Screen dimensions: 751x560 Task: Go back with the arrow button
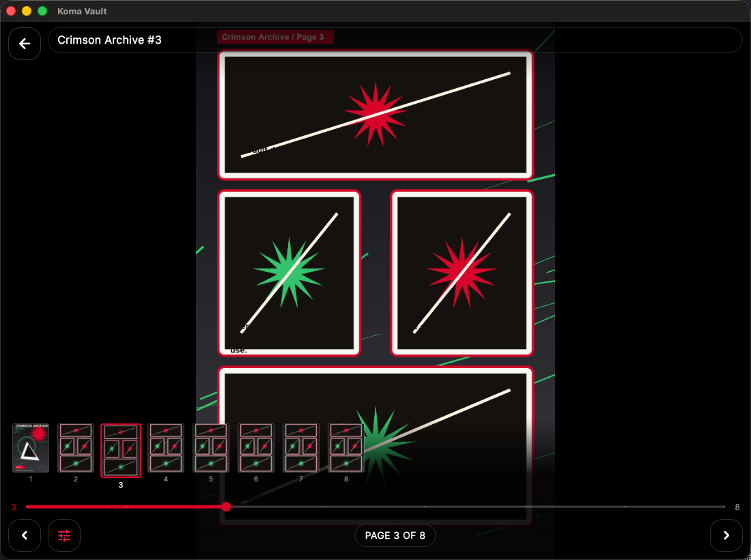pyautogui.click(x=25, y=44)
